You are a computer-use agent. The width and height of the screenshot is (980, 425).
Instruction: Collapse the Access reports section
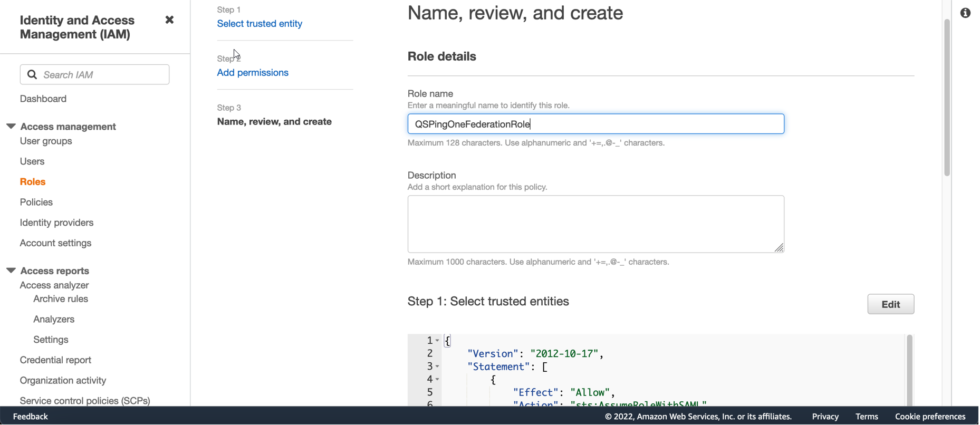(11, 271)
